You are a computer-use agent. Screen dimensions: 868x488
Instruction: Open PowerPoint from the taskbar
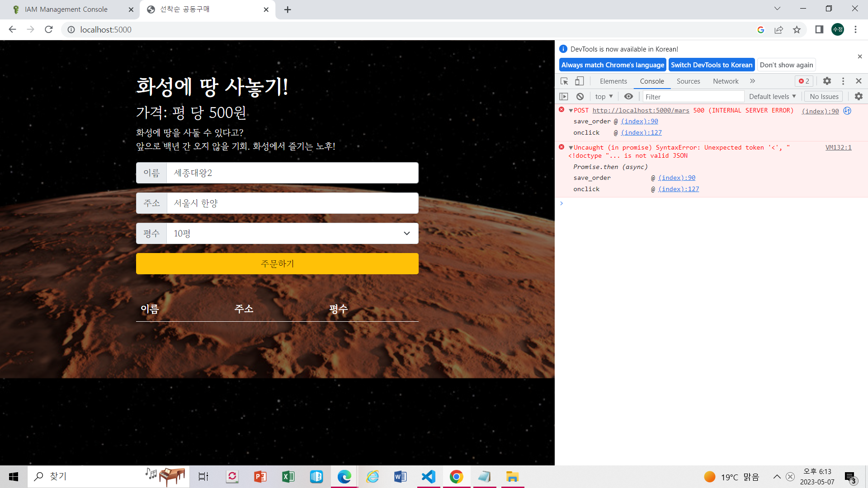click(260, 477)
